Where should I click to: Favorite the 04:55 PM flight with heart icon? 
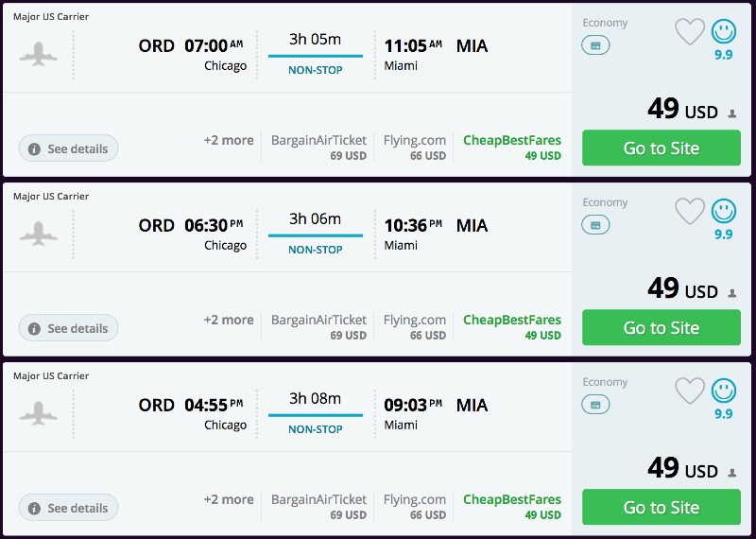pos(690,391)
